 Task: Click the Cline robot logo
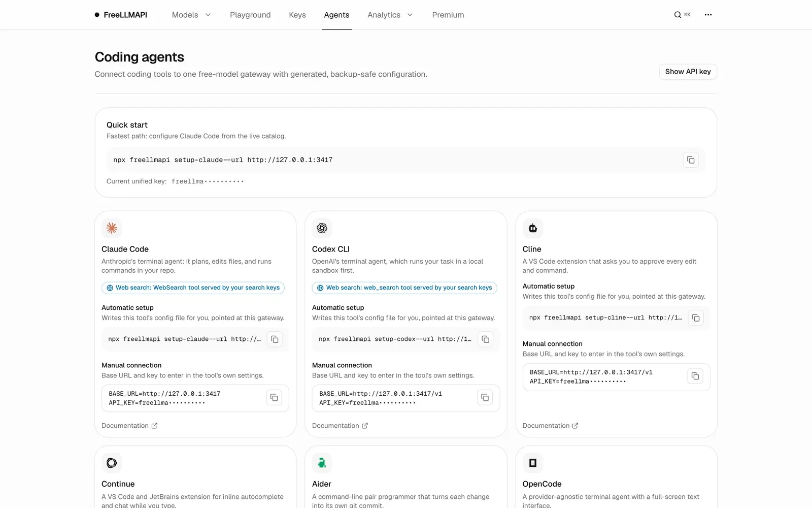[x=533, y=228]
